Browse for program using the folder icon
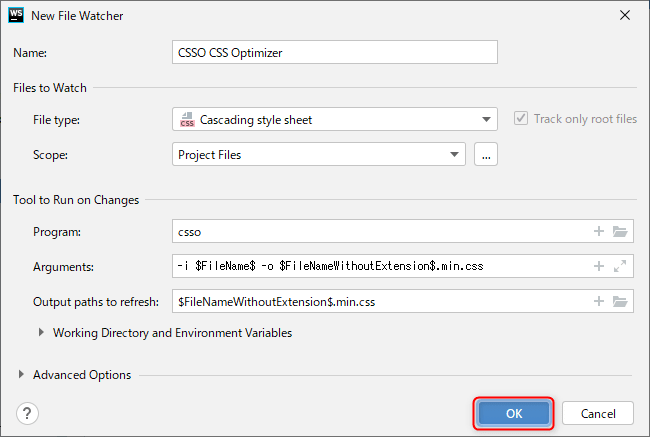Image resolution: width=650 pixels, height=437 pixels. [620, 231]
